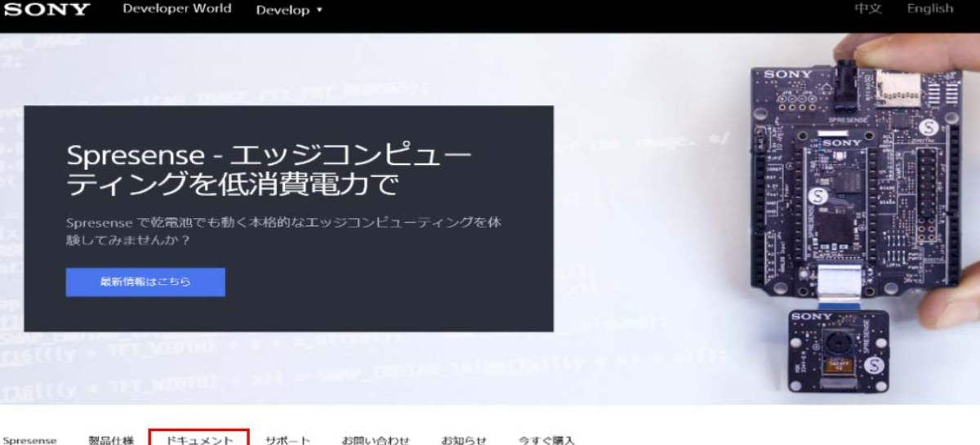The height and width of the screenshot is (445, 980).
Task: Open the サポート tab
Action: (x=287, y=440)
